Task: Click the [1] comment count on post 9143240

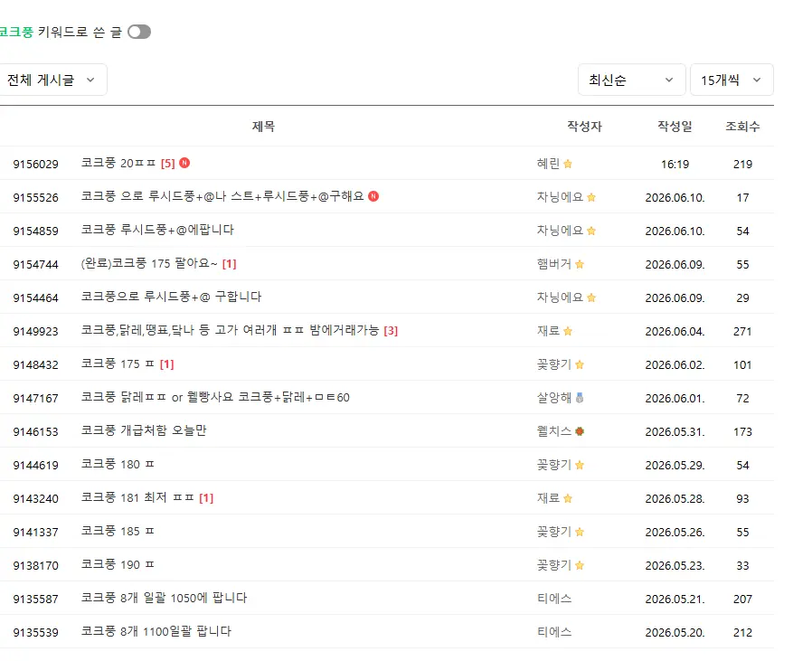Action: point(206,498)
